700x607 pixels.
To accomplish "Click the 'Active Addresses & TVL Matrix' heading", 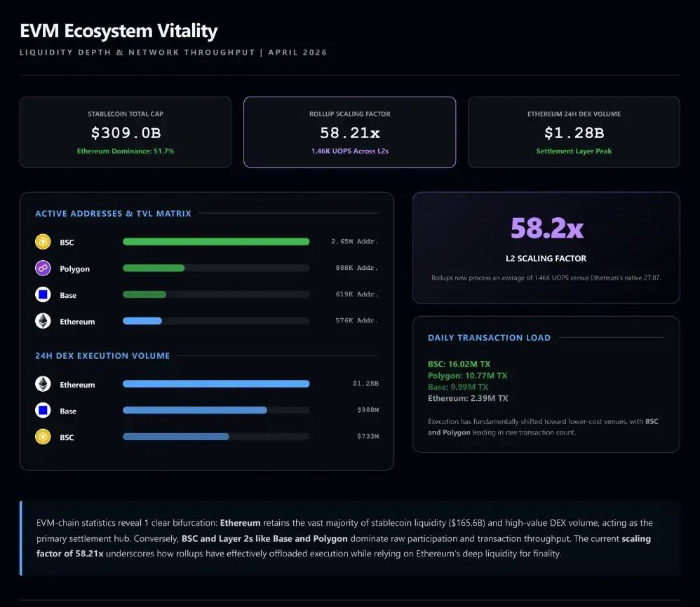I will point(113,214).
